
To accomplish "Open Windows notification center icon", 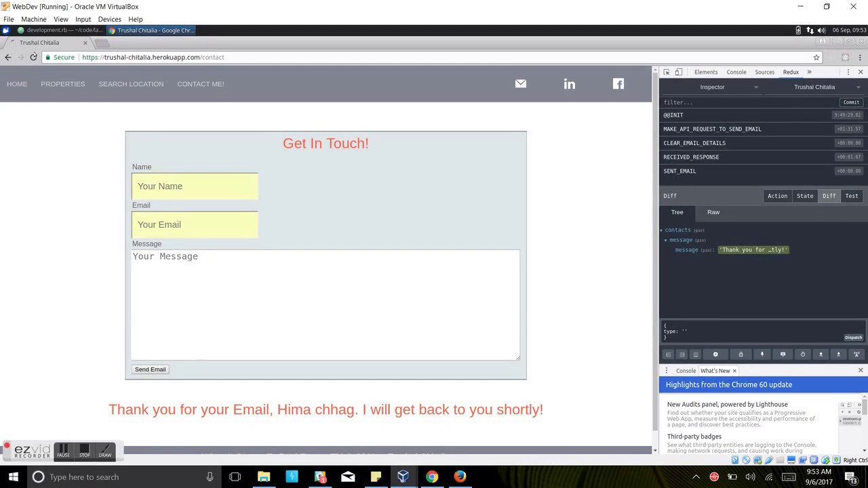I will 852,476.
